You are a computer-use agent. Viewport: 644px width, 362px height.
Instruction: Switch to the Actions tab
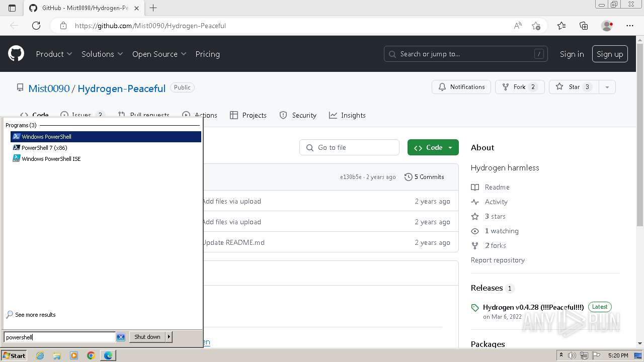(x=200, y=115)
